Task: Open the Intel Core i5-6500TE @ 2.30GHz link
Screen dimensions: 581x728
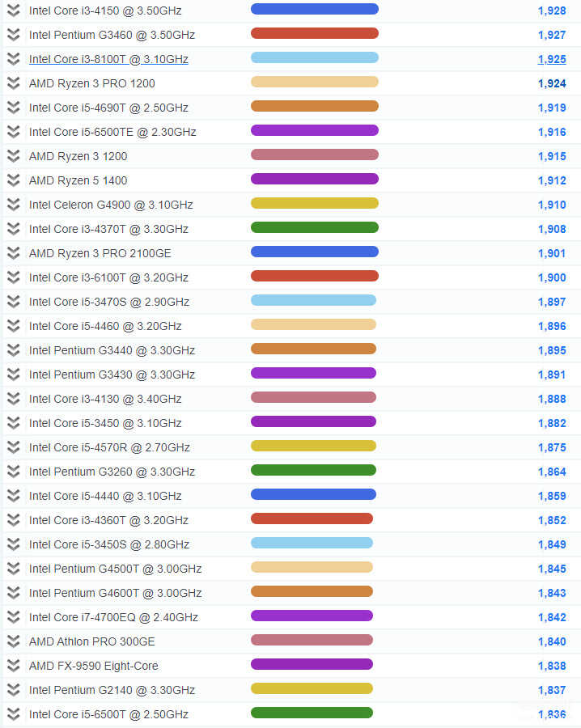Action: [112, 132]
